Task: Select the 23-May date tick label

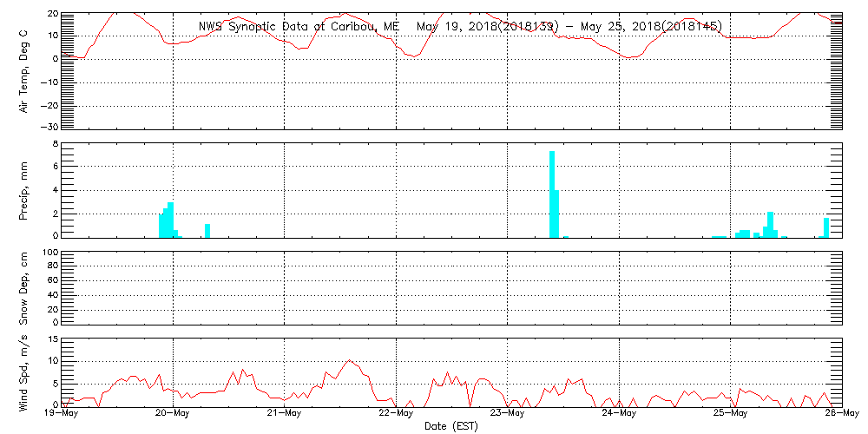Action: [x=508, y=414]
